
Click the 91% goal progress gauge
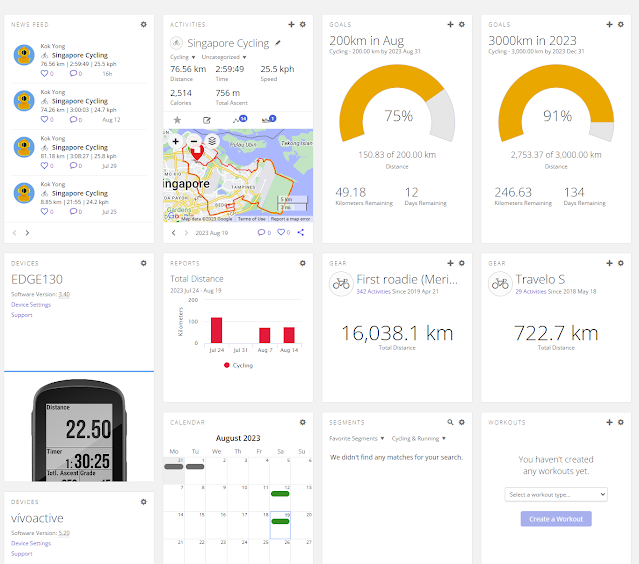pos(556,104)
